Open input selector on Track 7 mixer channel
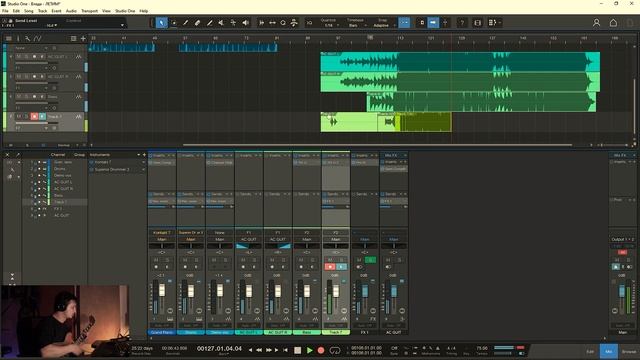This screenshot has width=640, height=360. point(336,232)
